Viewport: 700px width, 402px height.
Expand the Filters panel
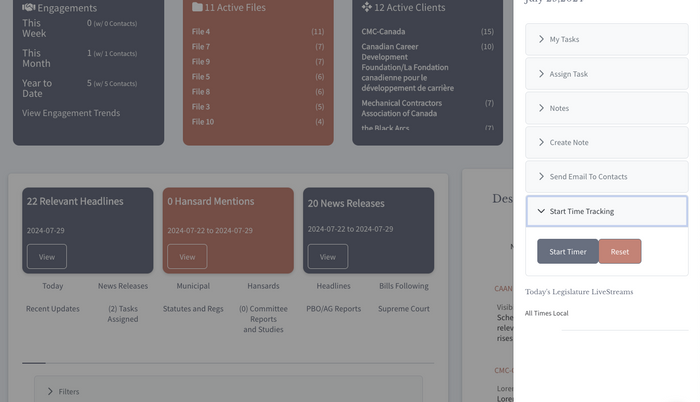pos(228,391)
